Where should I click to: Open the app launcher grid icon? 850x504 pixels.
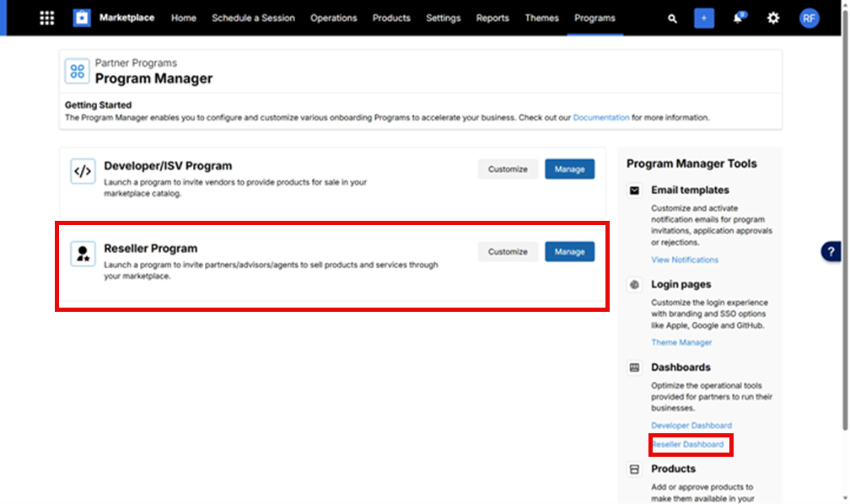point(47,18)
